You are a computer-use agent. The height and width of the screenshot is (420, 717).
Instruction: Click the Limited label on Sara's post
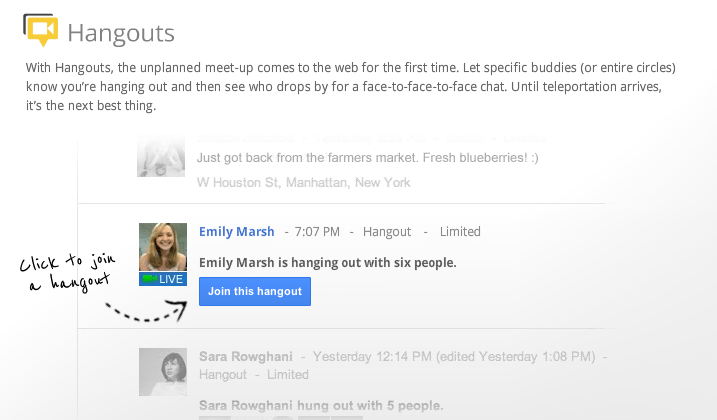288,375
